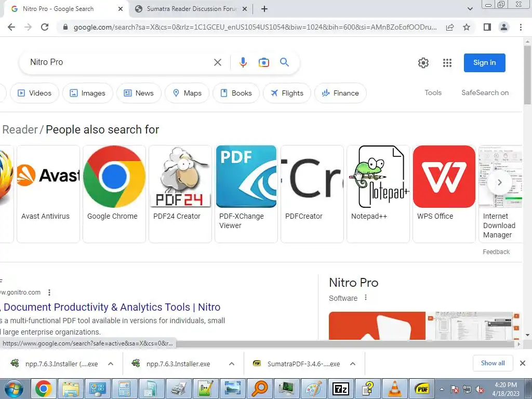Open Google quick settings gear
Image resolution: width=532 pixels, height=399 pixels.
(423, 63)
